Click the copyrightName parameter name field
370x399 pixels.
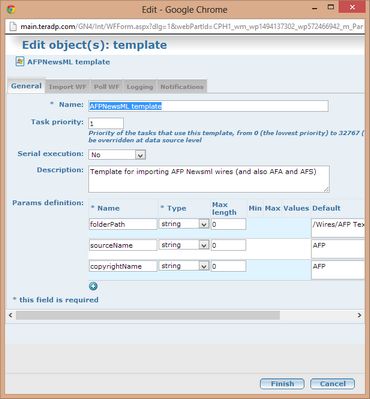[123, 266]
